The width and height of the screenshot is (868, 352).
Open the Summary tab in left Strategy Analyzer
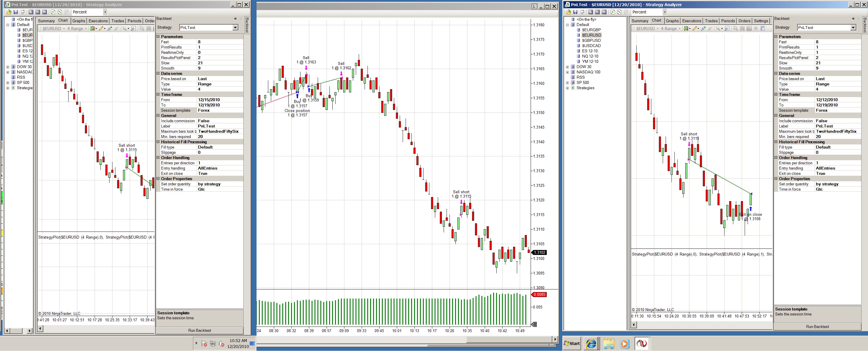click(46, 21)
